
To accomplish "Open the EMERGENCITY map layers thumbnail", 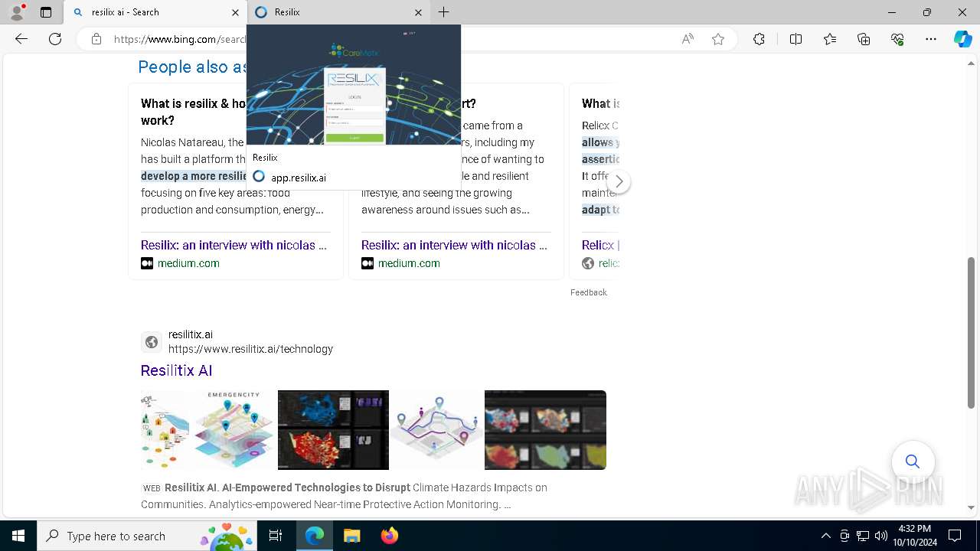I will [207, 430].
